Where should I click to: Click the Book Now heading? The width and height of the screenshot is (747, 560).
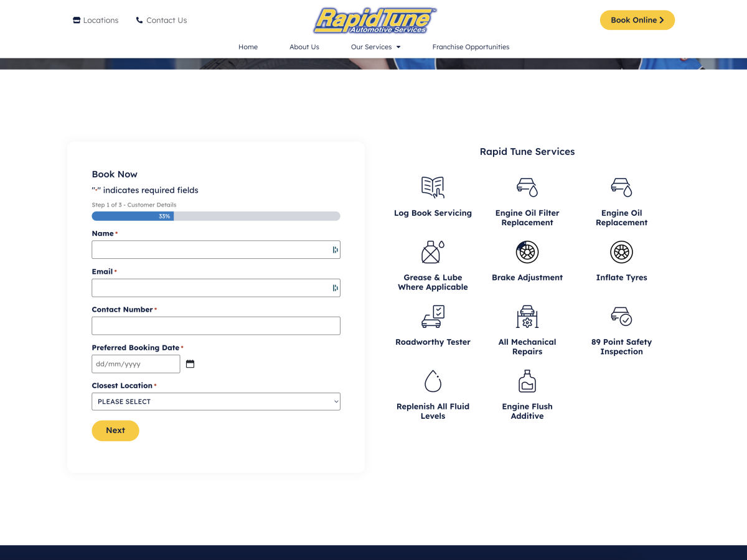(115, 174)
